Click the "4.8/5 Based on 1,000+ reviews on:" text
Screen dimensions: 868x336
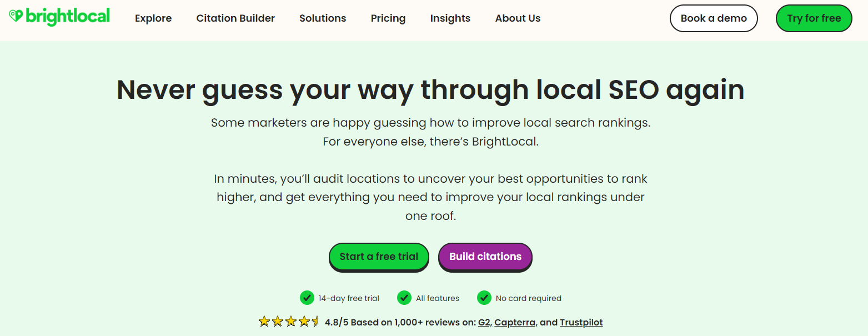pyautogui.click(x=400, y=322)
